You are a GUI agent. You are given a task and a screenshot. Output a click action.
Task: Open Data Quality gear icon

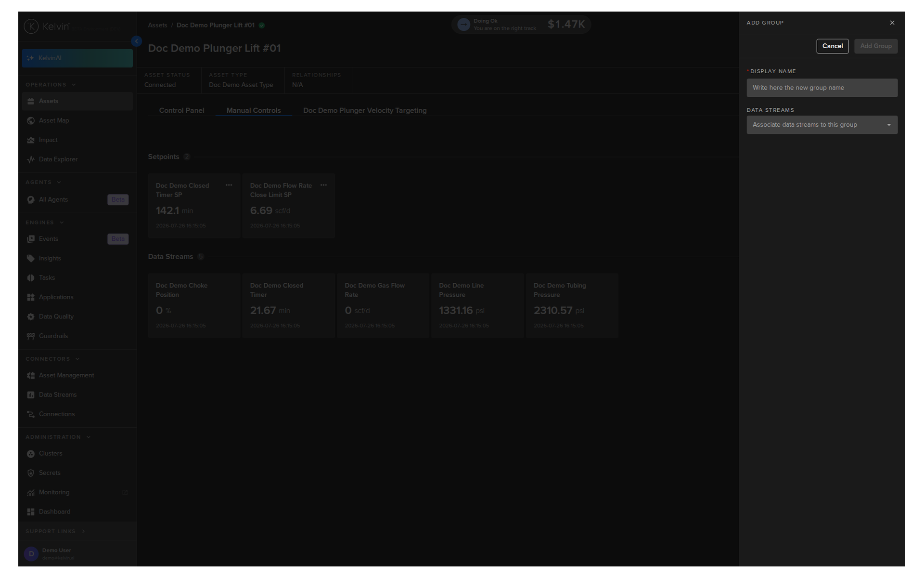pos(31,316)
